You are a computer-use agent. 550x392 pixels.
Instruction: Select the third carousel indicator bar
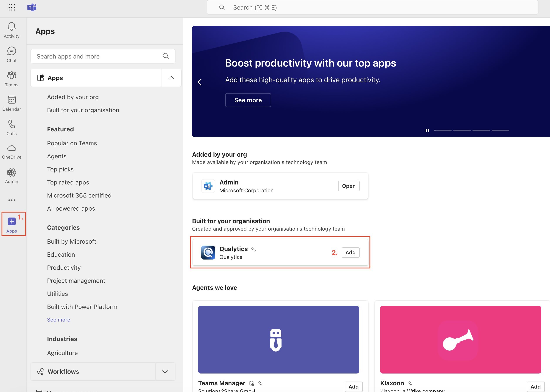point(481,131)
